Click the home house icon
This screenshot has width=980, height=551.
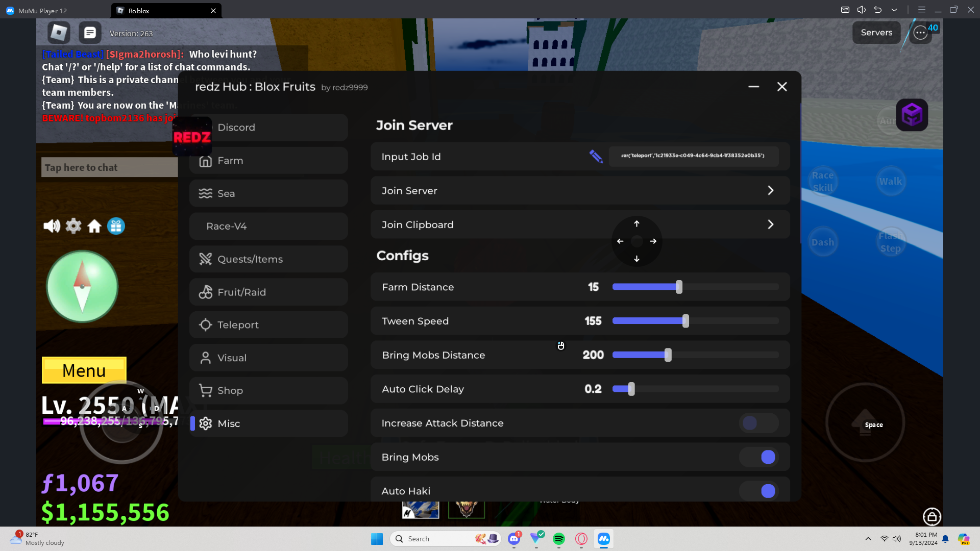click(94, 226)
